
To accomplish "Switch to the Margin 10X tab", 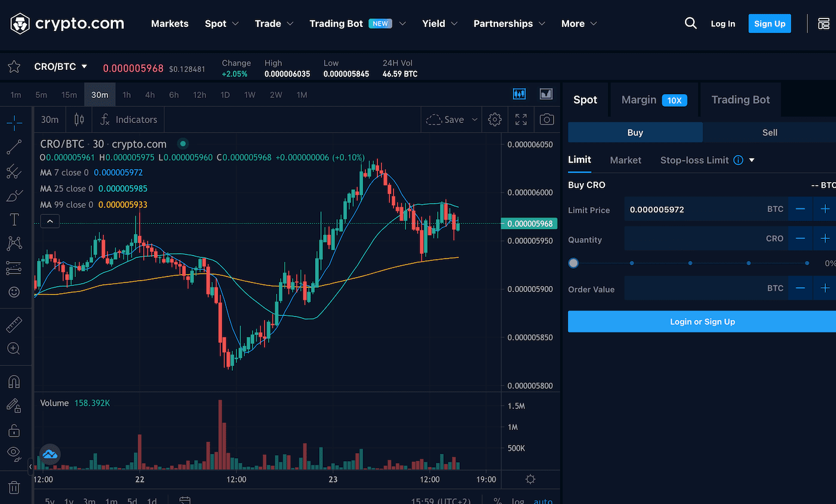I will coord(654,100).
